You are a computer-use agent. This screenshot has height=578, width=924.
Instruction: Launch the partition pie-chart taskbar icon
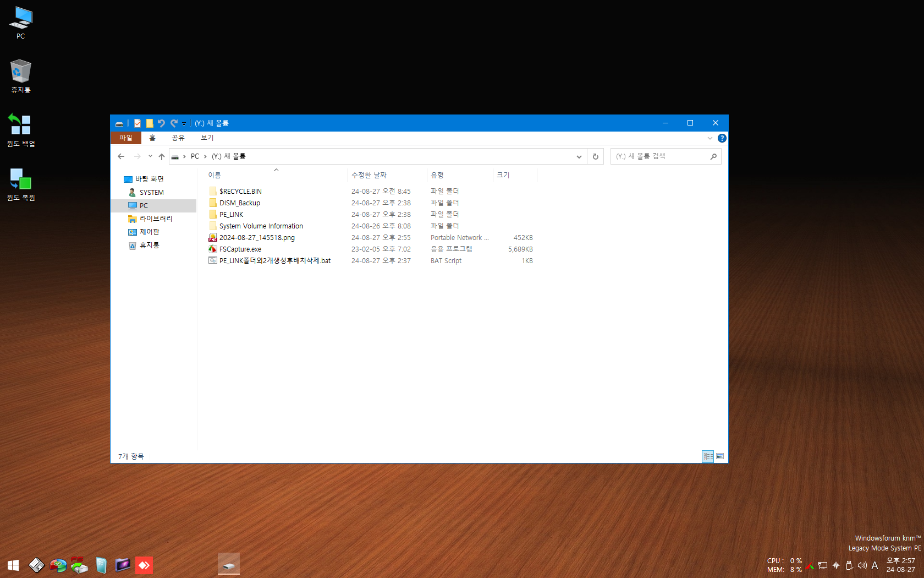pyautogui.click(x=58, y=565)
